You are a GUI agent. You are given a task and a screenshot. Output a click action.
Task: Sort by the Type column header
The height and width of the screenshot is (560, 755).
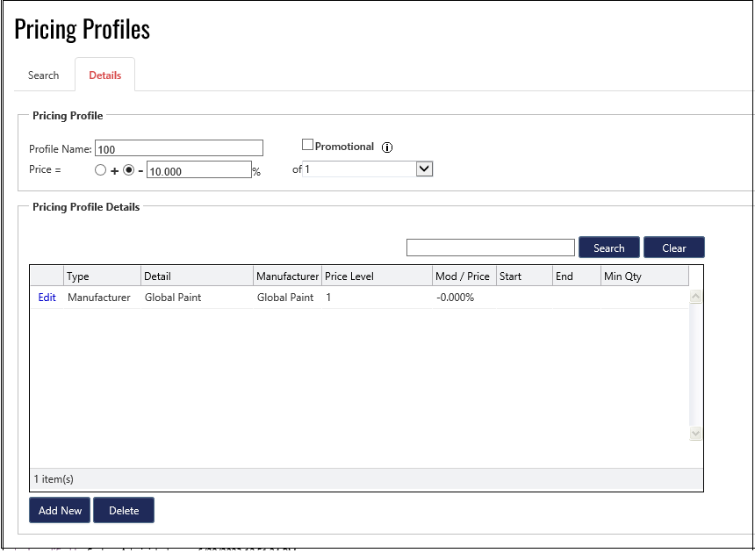click(102, 276)
